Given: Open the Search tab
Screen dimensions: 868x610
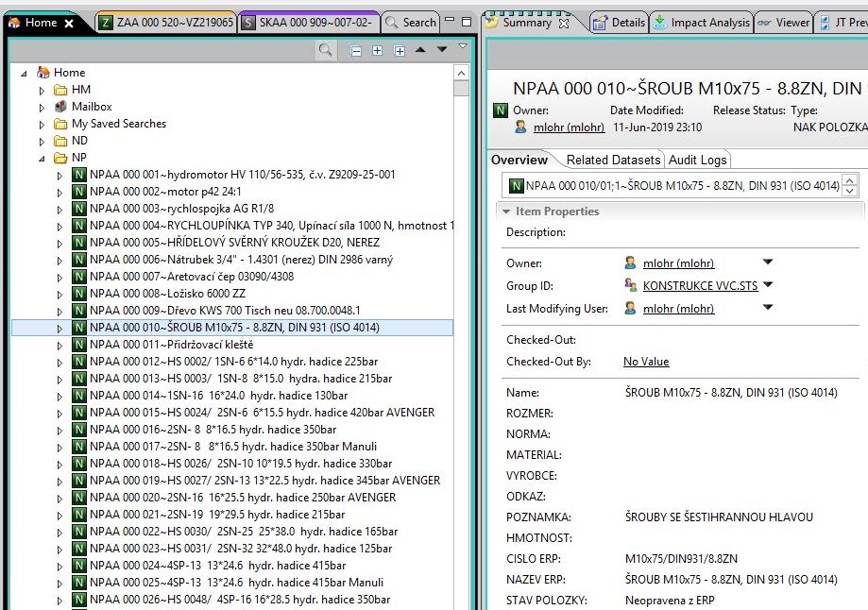Looking at the screenshot, I should 410,23.
